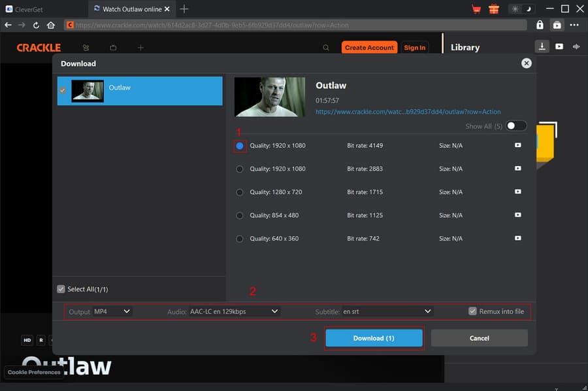Reload the page with the refresh icon

tap(36, 25)
